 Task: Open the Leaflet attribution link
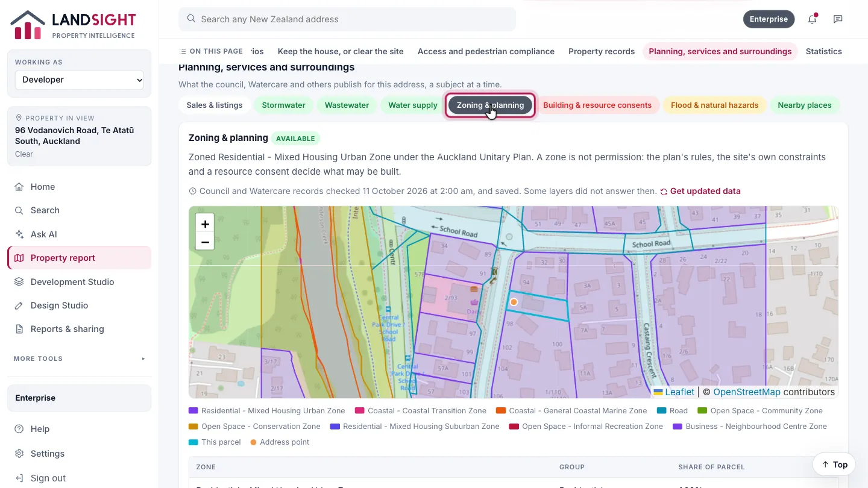pos(674,392)
